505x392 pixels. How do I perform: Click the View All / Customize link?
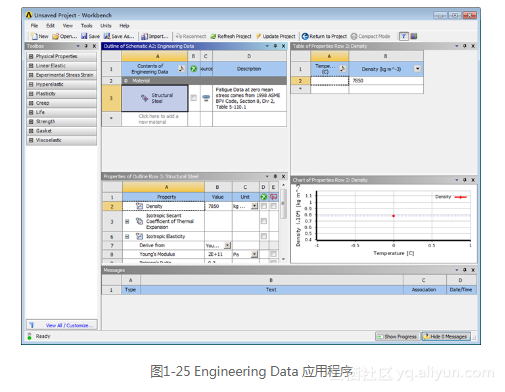coord(69,325)
